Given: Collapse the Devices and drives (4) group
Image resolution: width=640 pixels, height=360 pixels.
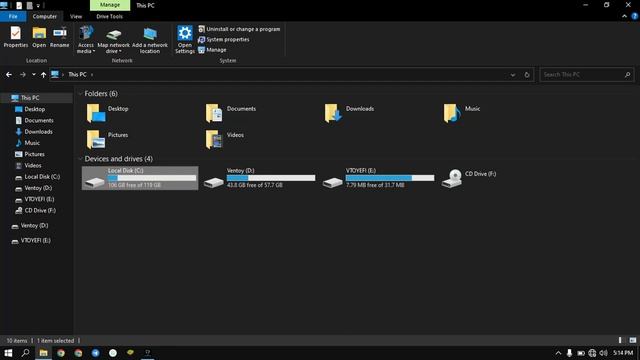Looking at the screenshot, I should (x=80, y=159).
